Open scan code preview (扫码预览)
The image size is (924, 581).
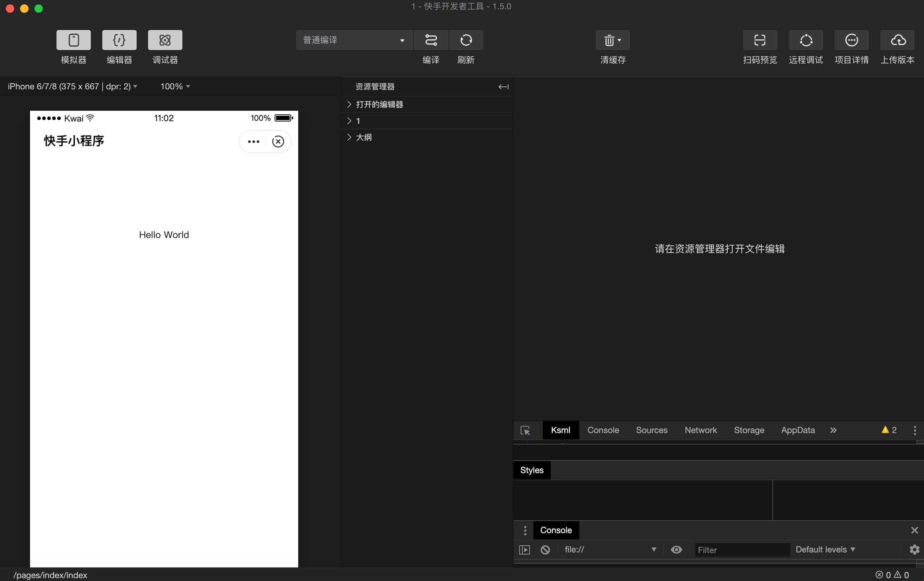point(760,40)
